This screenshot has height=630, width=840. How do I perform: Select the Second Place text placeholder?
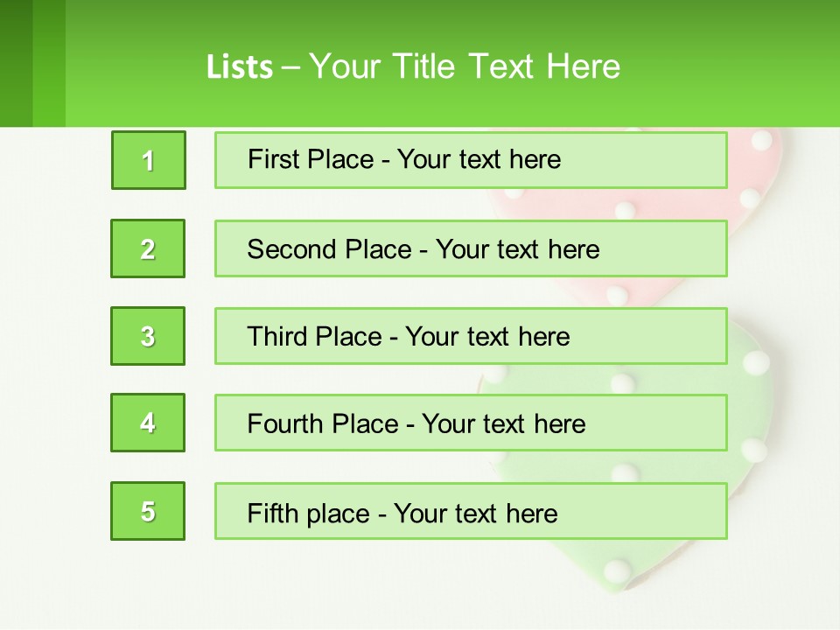point(471,248)
